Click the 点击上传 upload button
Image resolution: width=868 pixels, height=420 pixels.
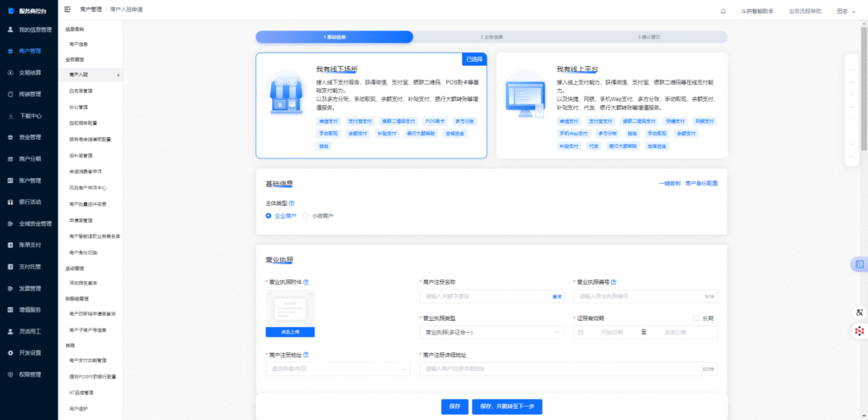click(290, 332)
